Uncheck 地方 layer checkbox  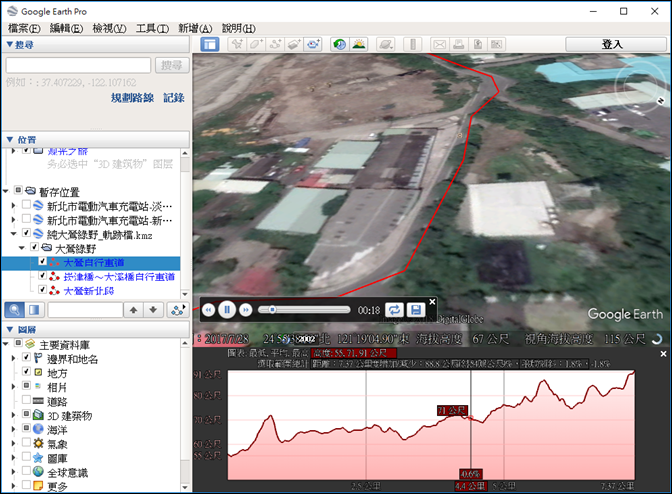(x=26, y=371)
